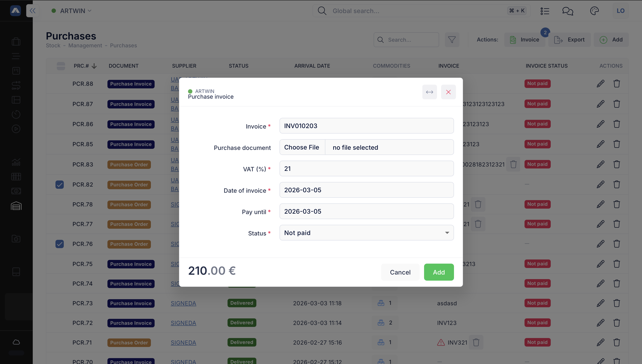The height and width of the screenshot is (364, 642).
Task: Click the task list icon in header
Action: point(545,11)
